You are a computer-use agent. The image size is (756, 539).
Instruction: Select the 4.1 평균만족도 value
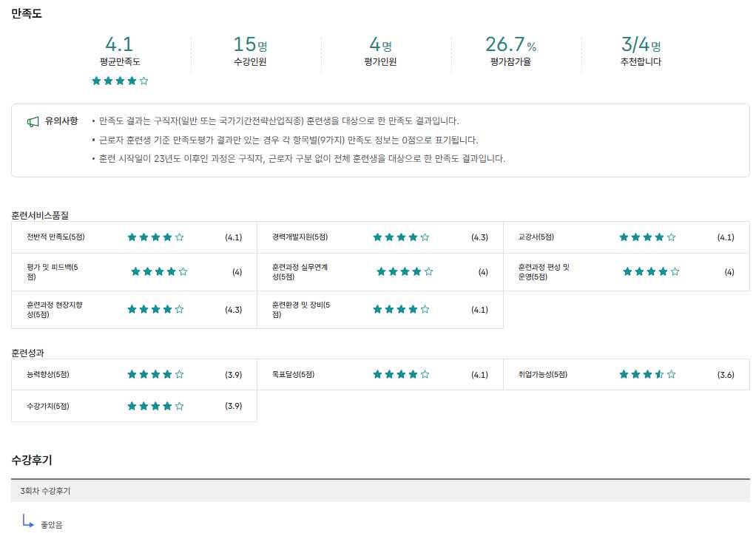[x=119, y=44]
